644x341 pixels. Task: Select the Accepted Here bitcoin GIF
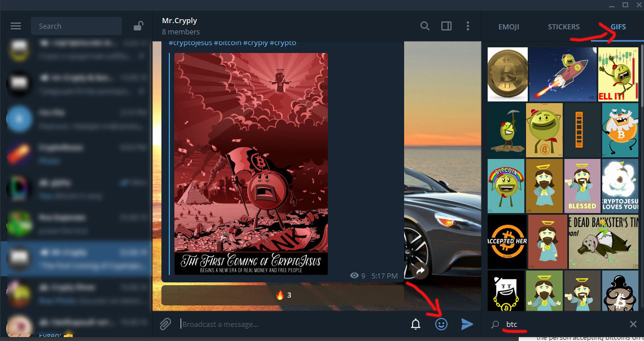tap(507, 242)
